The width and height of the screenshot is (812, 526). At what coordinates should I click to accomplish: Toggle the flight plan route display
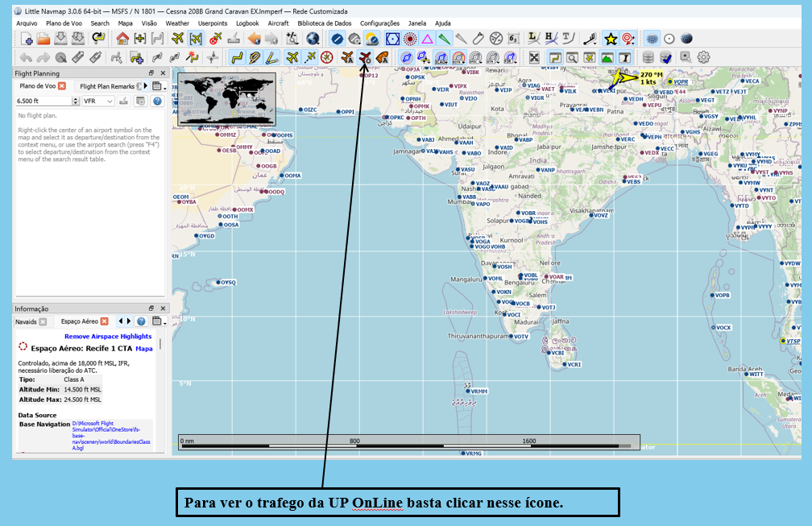point(236,57)
